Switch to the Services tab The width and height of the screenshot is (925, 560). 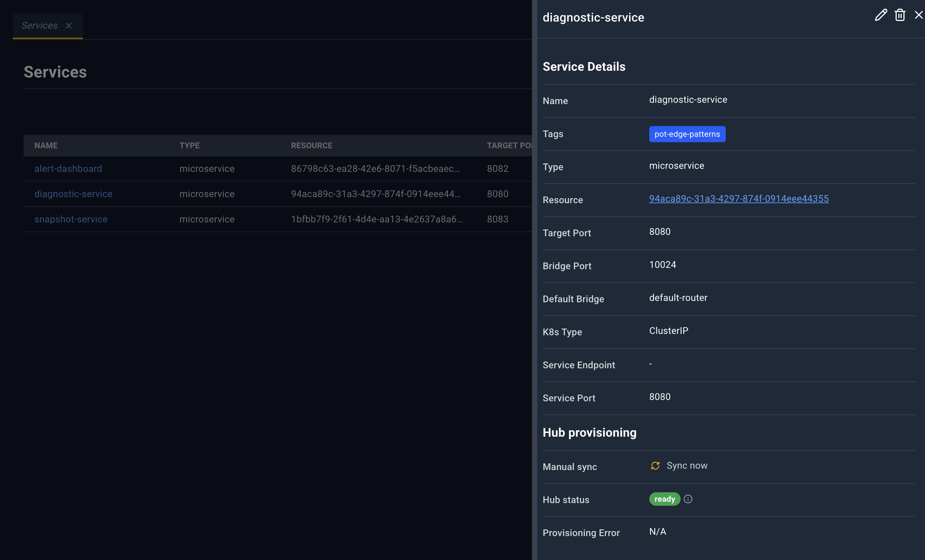[x=39, y=26]
